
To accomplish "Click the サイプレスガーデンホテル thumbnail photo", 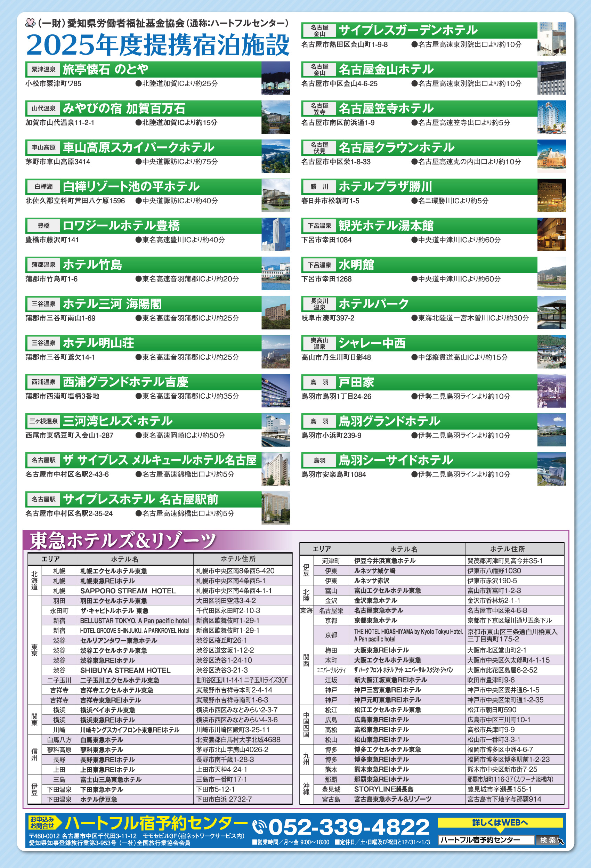I will [551, 39].
